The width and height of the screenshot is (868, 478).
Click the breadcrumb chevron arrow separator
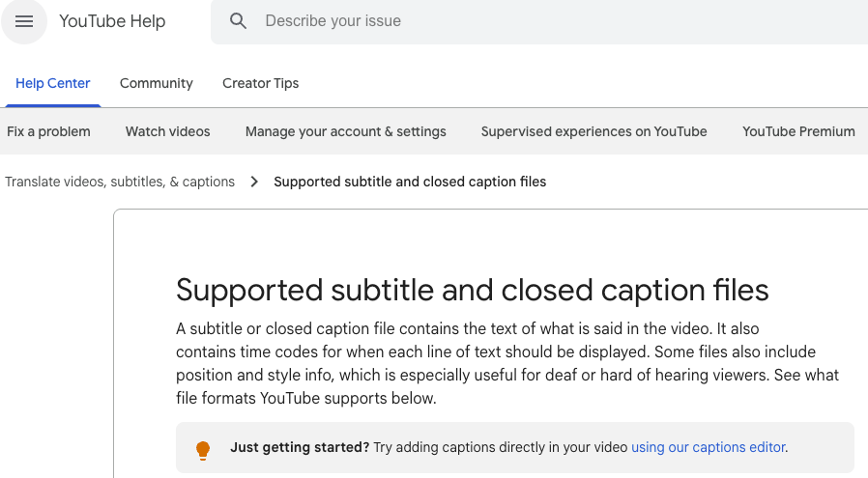pos(254,182)
